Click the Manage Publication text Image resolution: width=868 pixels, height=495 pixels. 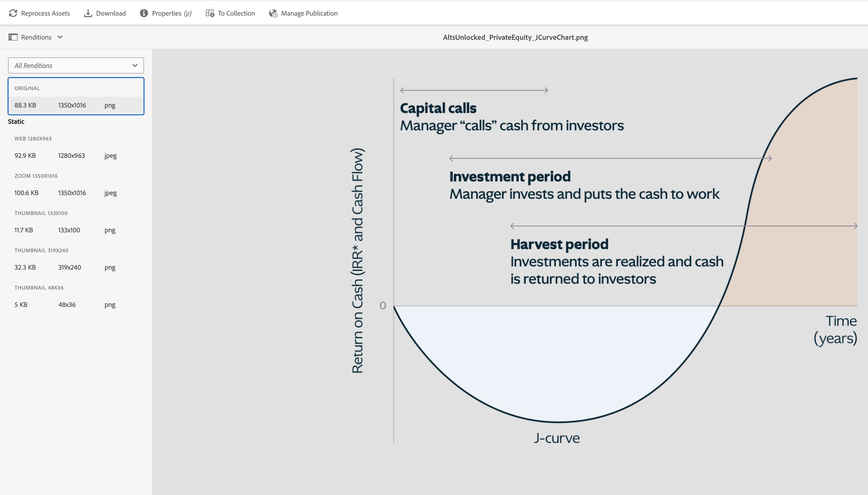(309, 13)
